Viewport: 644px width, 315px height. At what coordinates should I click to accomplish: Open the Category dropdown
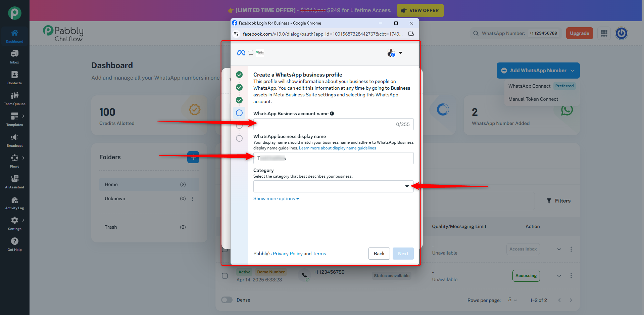334,186
